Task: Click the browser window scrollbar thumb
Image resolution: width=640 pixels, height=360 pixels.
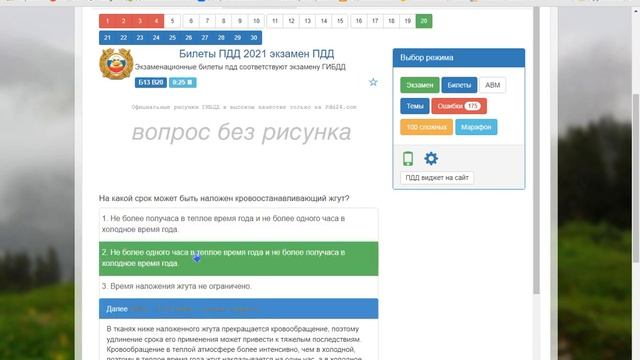Action: coord(636,178)
